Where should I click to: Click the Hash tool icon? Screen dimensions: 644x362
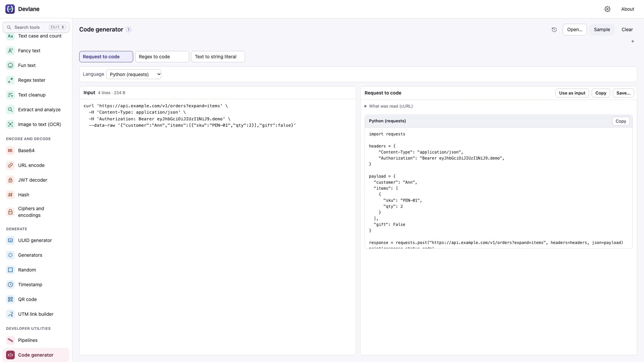pyautogui.click(x=10, y=195)
